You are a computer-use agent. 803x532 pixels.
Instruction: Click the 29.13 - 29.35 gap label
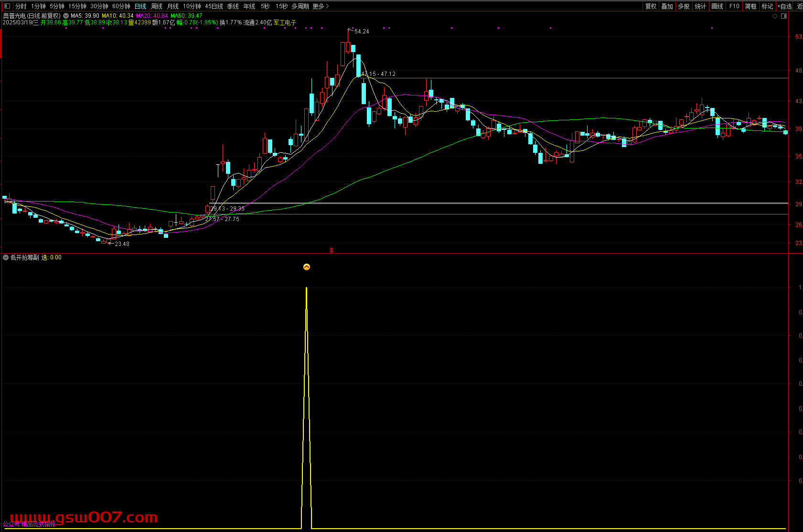pos(227,209)
